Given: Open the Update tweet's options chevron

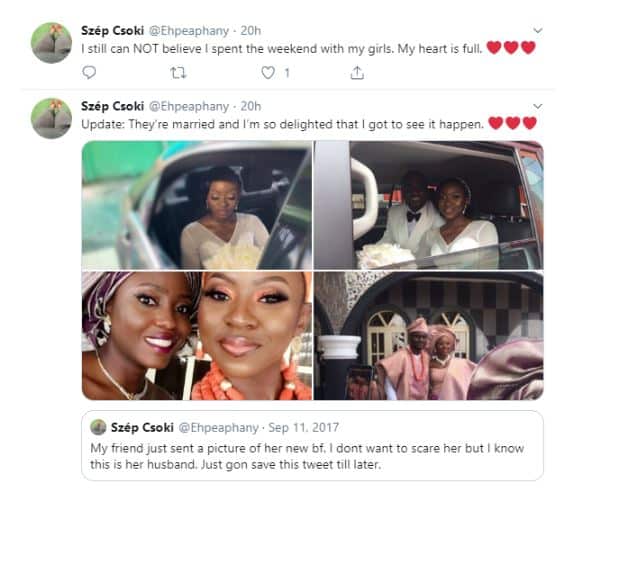Looking at the screenshot, I should click(x=538, y=106).
